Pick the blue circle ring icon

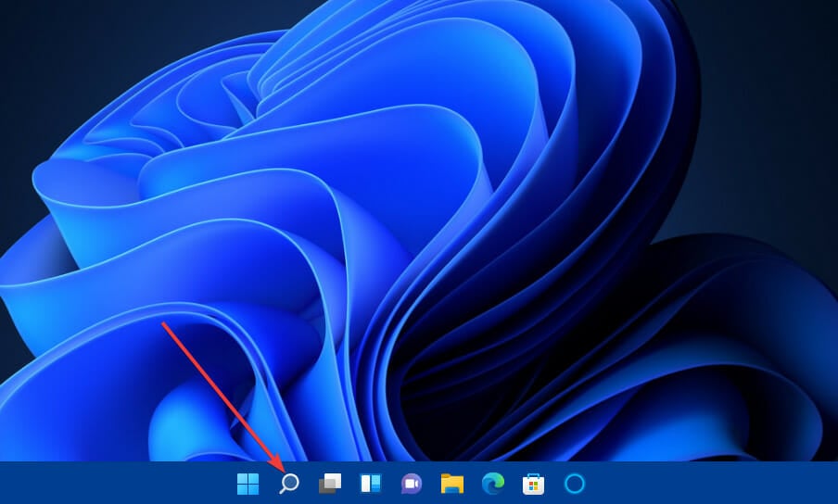tap(575, 484)
